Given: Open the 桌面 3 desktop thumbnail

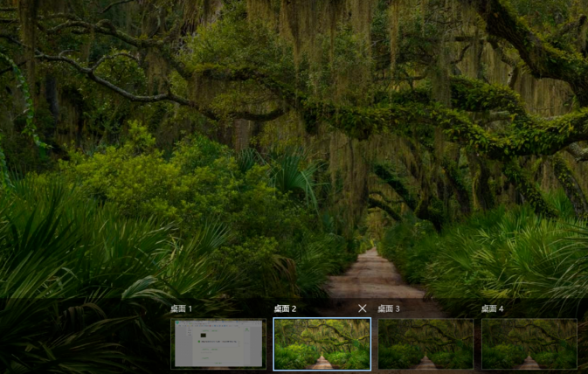Looking at the screenshot, I should tap(425, 343).
